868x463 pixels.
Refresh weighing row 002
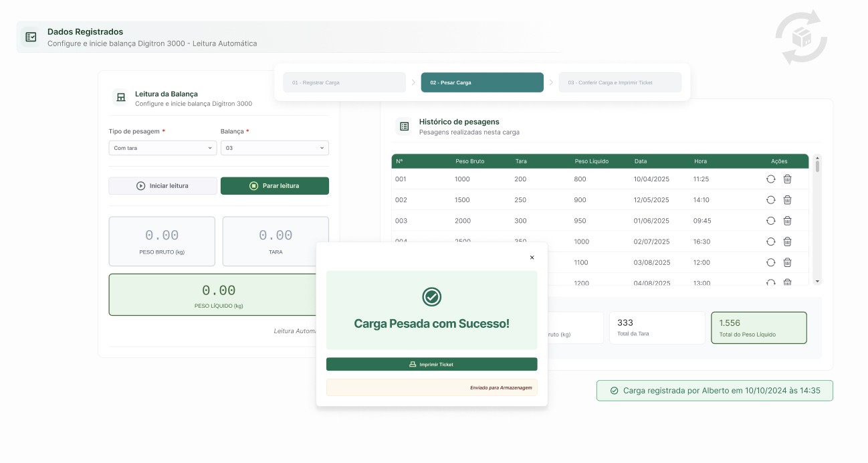[x=770, y=200]
